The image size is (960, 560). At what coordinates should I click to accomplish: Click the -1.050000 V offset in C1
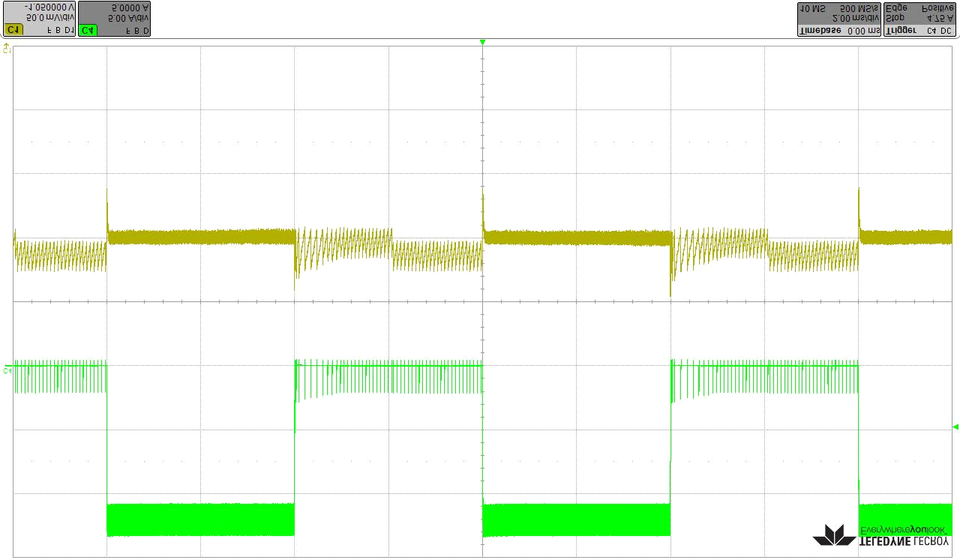pyautogui.click(x=49, y=7)
